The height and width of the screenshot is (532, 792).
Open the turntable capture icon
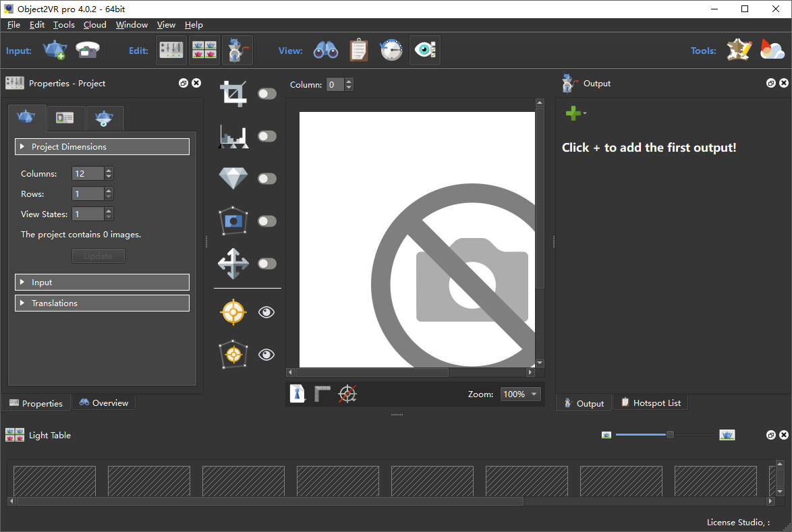click(x=88, y=50)
